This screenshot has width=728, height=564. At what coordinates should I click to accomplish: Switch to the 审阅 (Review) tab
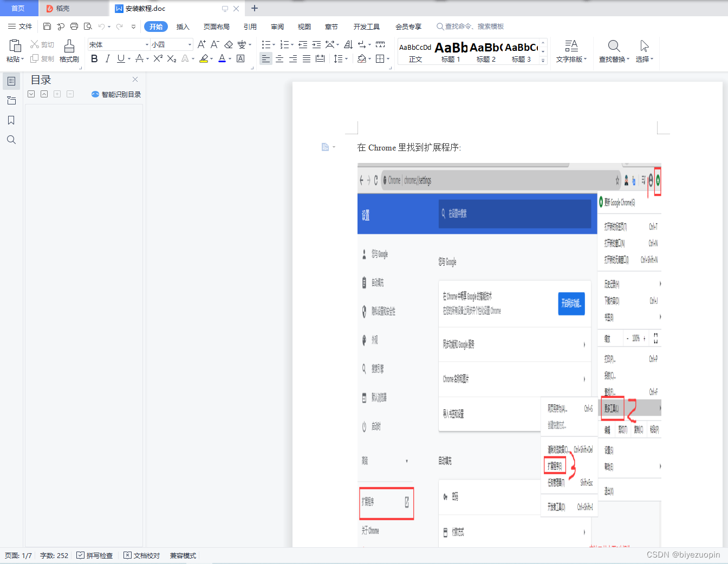pyautogui.click(x=277, y=27)
